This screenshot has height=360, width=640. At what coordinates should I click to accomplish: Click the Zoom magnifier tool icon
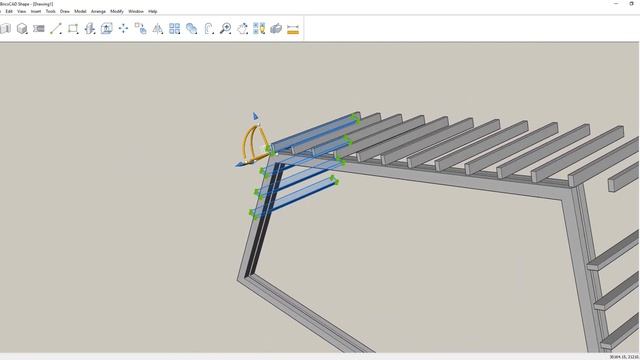(225, 28)
